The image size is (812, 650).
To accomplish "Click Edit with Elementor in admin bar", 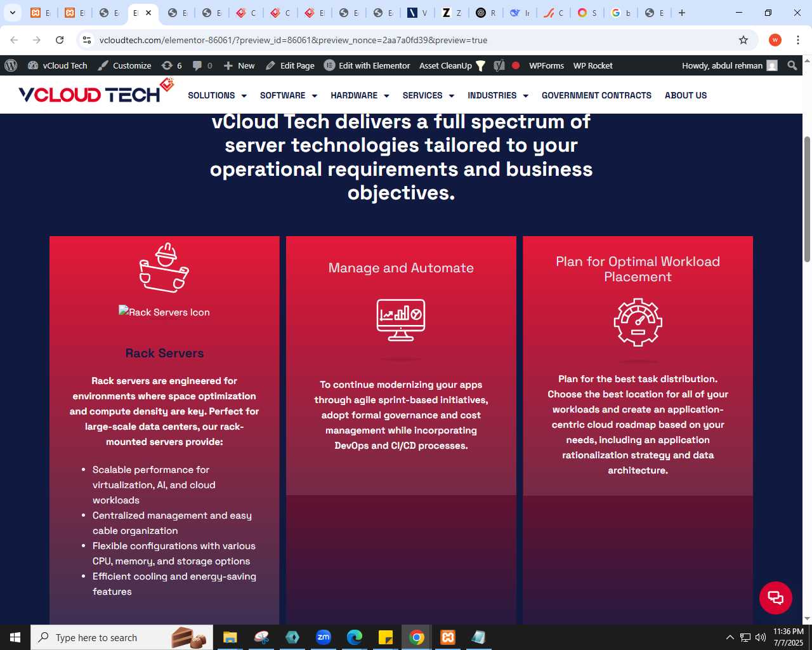I will point(367,65).
